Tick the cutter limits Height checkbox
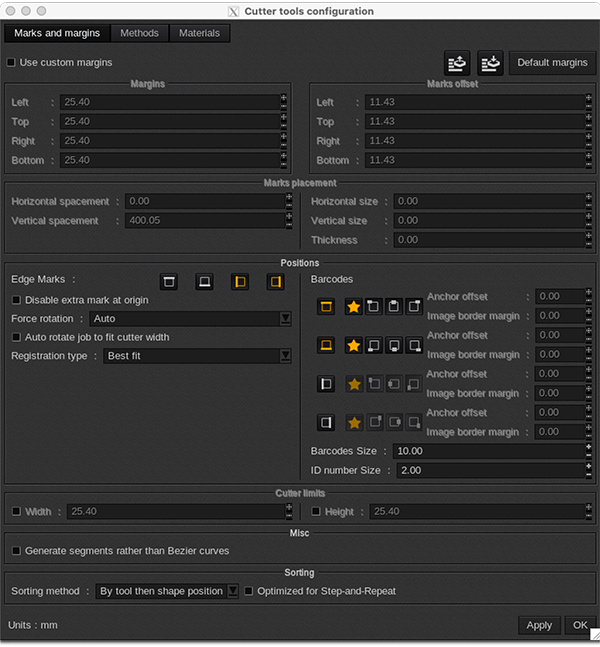 tap(316, 511)
